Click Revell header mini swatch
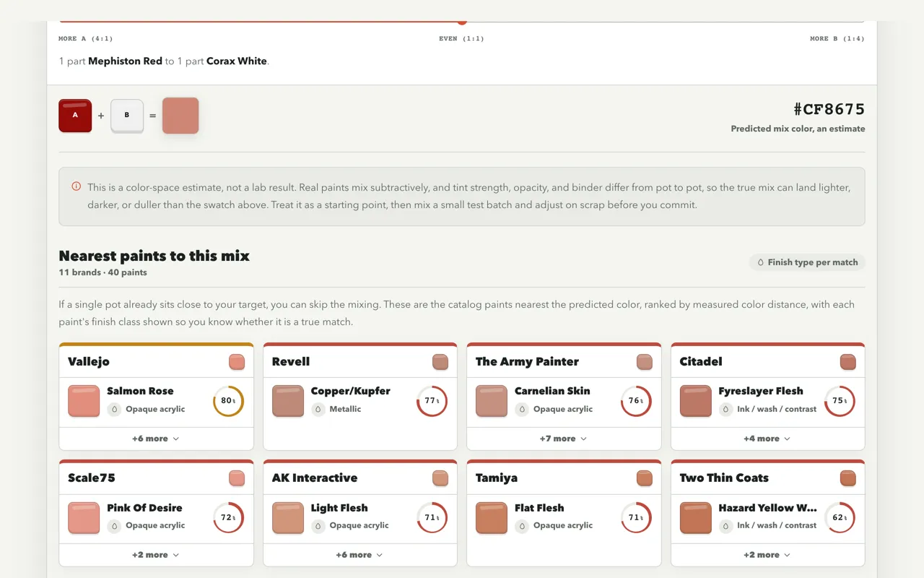 tap(440, 362)
